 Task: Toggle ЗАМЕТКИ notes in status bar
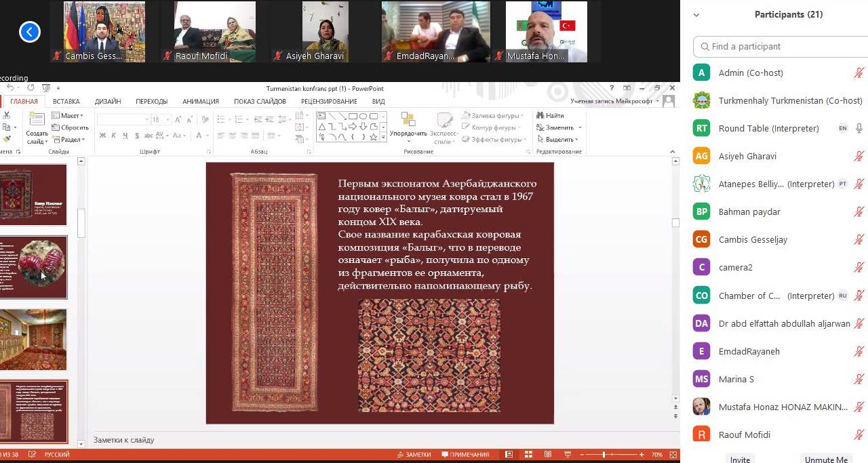point(414,455)
